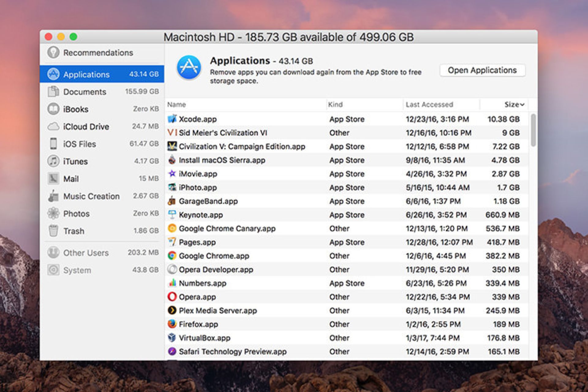Click the Google Chrome.app icon
Screen dimensions: 588x392
pyautogui.click(x=172, y=256)
